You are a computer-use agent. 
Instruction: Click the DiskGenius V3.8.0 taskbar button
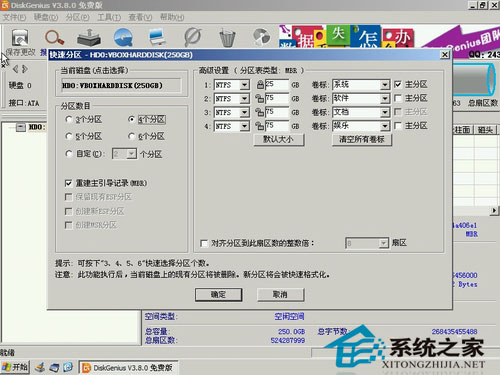pyautogui.click(x=128, y=367)
